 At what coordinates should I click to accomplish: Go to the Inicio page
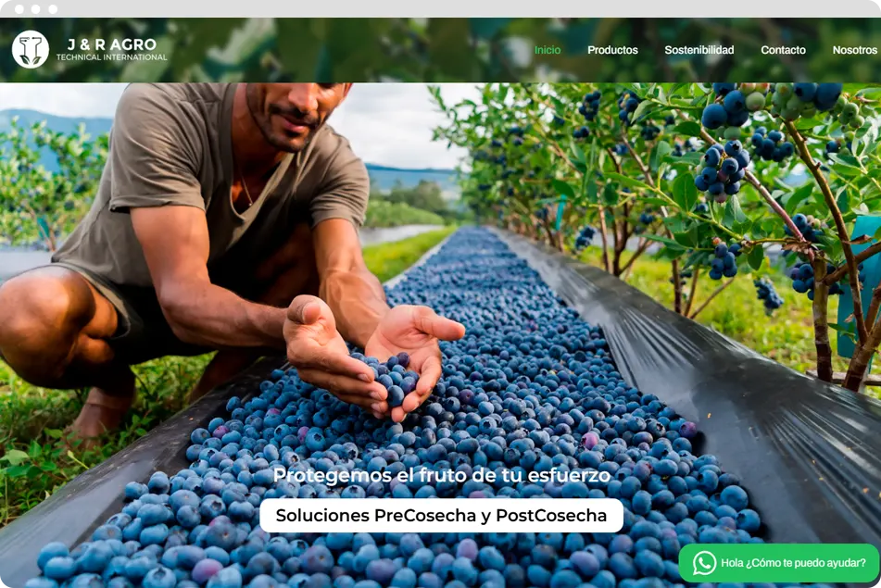[547, 50]
